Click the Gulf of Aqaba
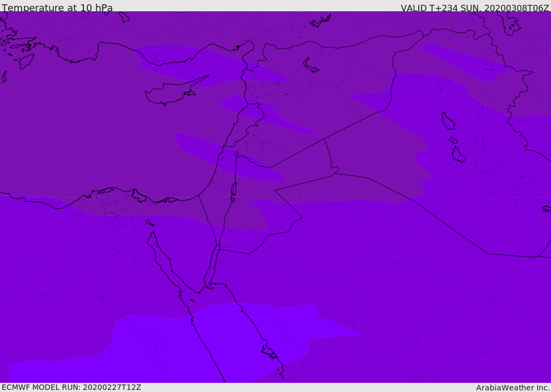This screenshot has height=392, width=551. point(215,257)
